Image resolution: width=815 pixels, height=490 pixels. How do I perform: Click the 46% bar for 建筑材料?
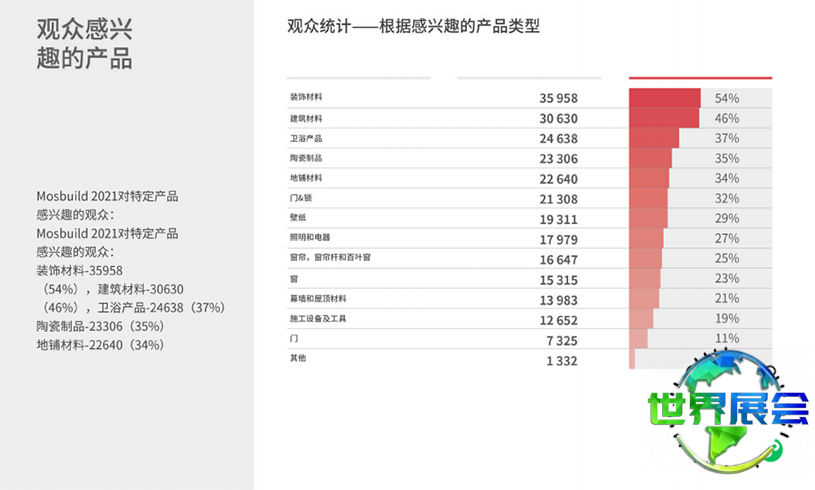tap(663, 118)
